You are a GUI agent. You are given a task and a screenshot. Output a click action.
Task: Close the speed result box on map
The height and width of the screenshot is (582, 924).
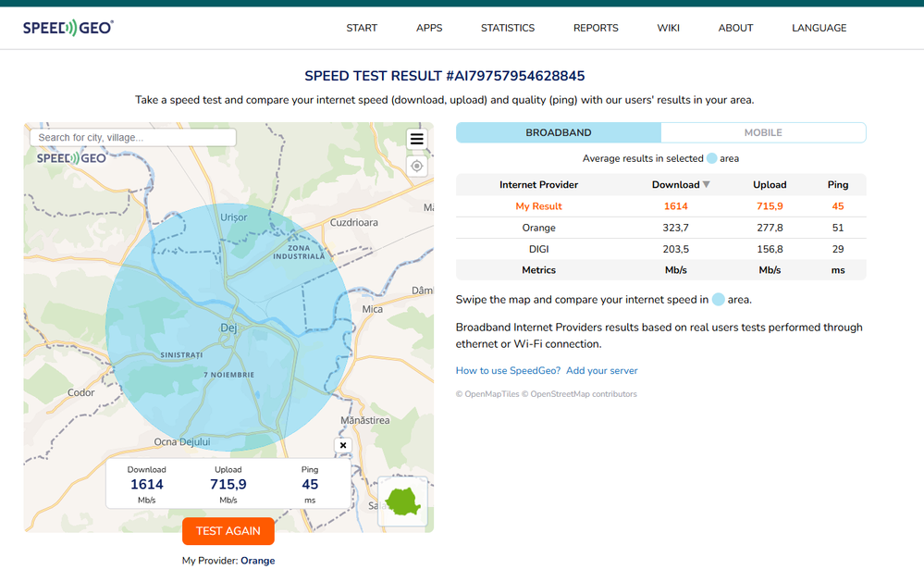[343, 445]
